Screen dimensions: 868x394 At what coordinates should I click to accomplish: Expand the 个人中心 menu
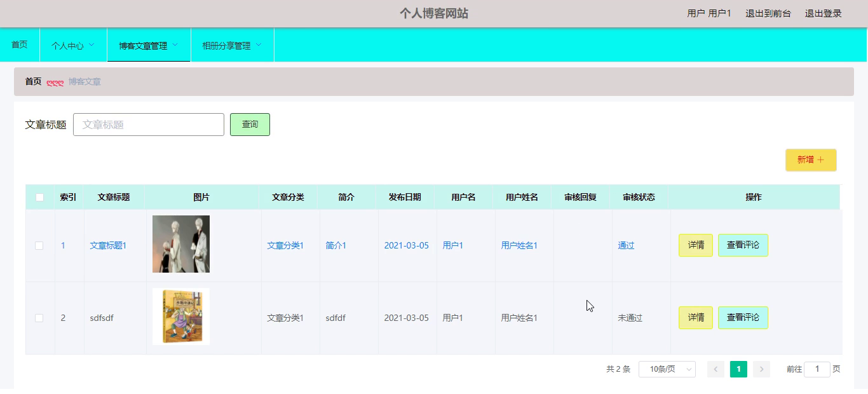click(x=73, y=46)
